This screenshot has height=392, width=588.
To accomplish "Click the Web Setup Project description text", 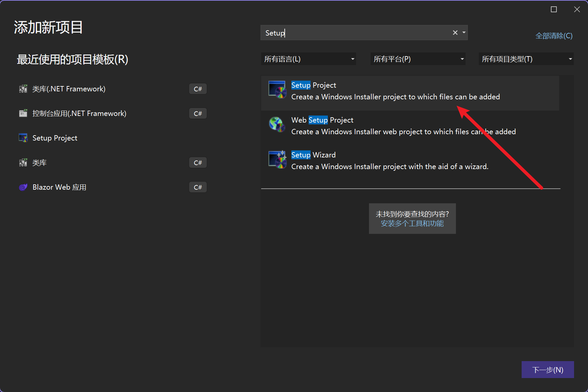I will [x=404, y=132].
